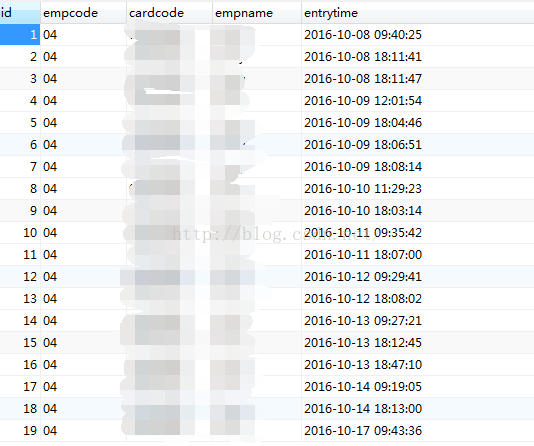The height and width of the screenshot is (446, 534).
Task: Click id cell 11
Action: (20, 254)
